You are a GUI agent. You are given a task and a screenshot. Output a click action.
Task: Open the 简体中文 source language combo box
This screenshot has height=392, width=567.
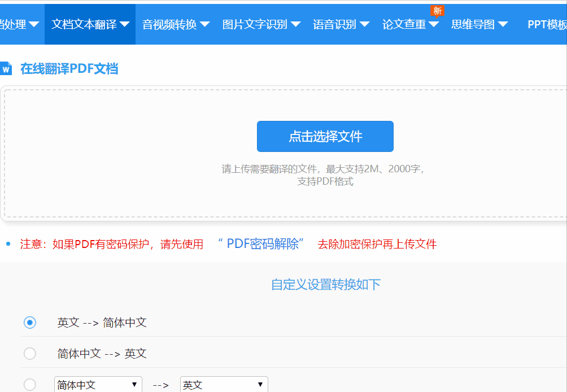(98, 384)
